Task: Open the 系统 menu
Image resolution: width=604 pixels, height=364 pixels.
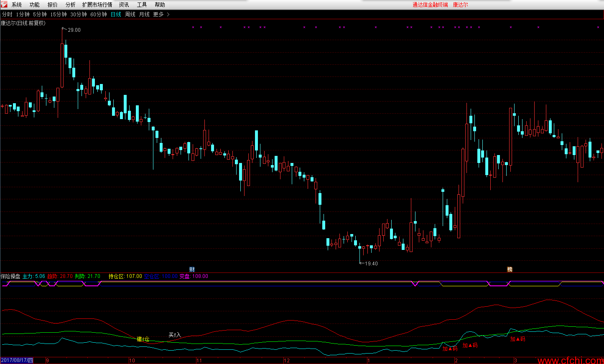Action: [17, 5]
